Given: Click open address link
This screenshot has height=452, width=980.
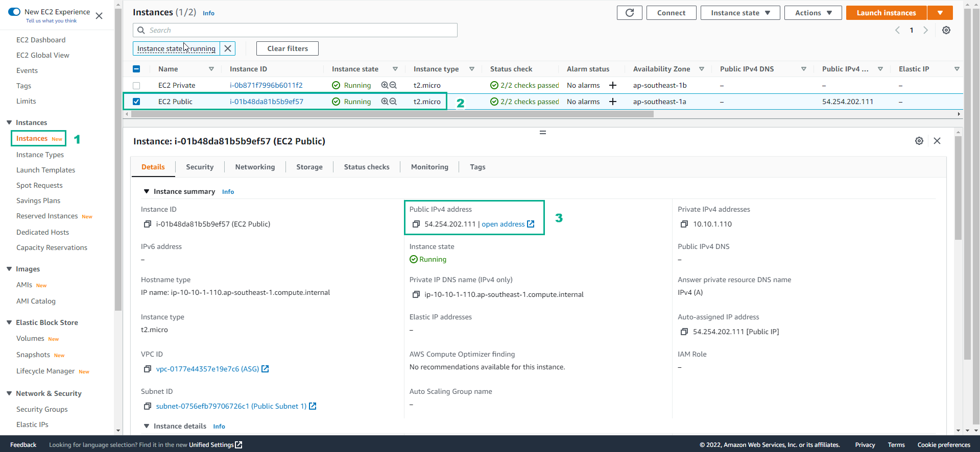Looking at the screenshot, I should [508, 224].
